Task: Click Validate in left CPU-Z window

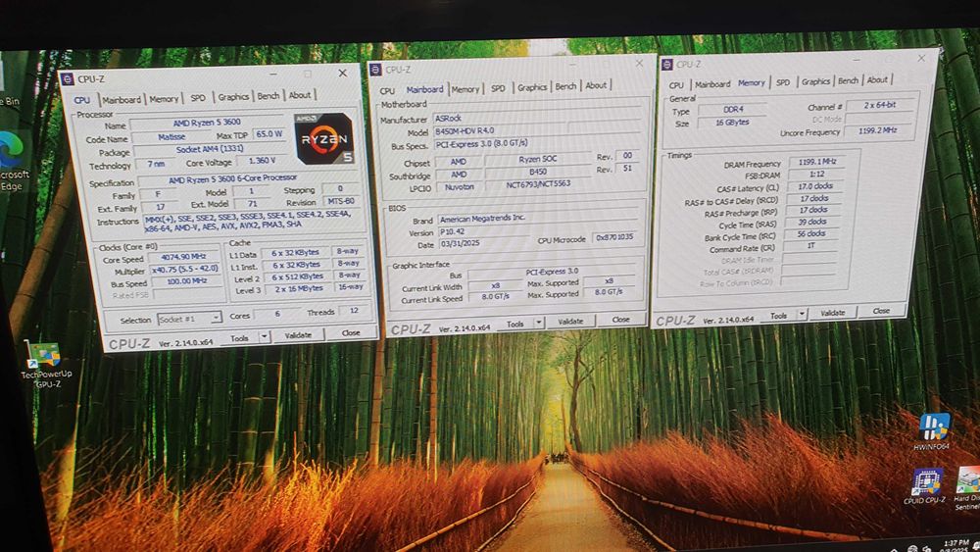Action: click(298, 335)
